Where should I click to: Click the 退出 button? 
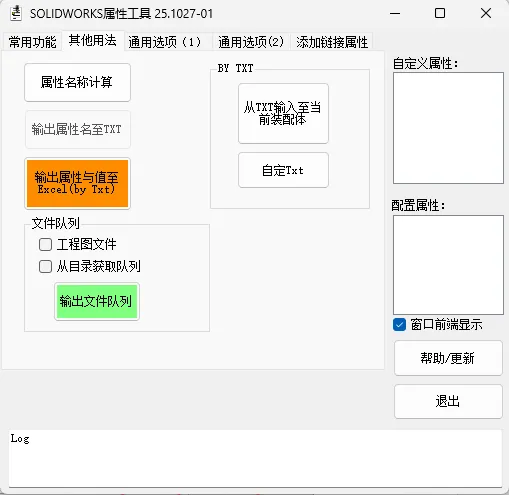click(x=448, y=401)
